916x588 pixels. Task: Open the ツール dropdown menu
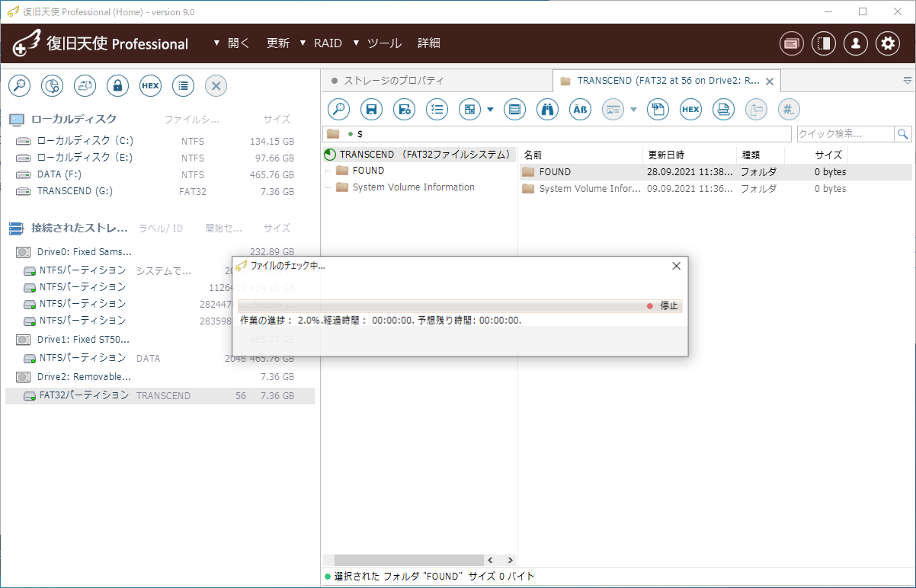tap(376, 43)
